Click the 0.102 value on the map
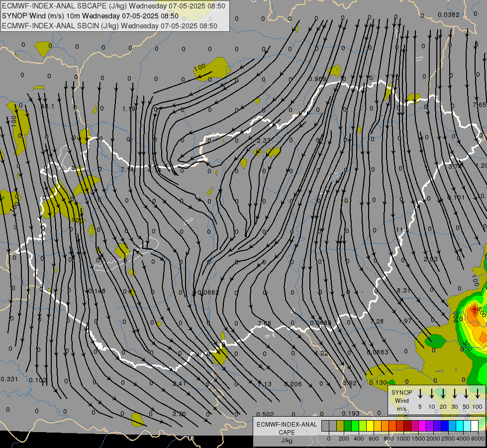The image size is (487, 448). tap(38, 380)
